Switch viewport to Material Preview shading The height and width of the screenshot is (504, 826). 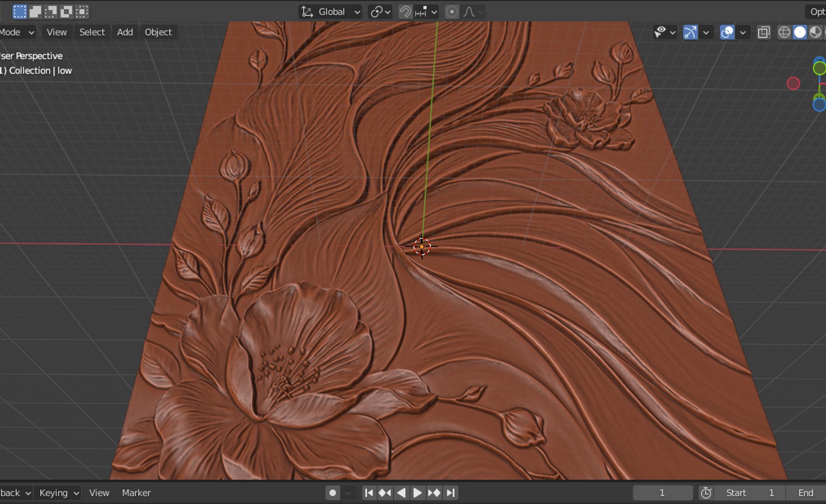pos(815,32)
